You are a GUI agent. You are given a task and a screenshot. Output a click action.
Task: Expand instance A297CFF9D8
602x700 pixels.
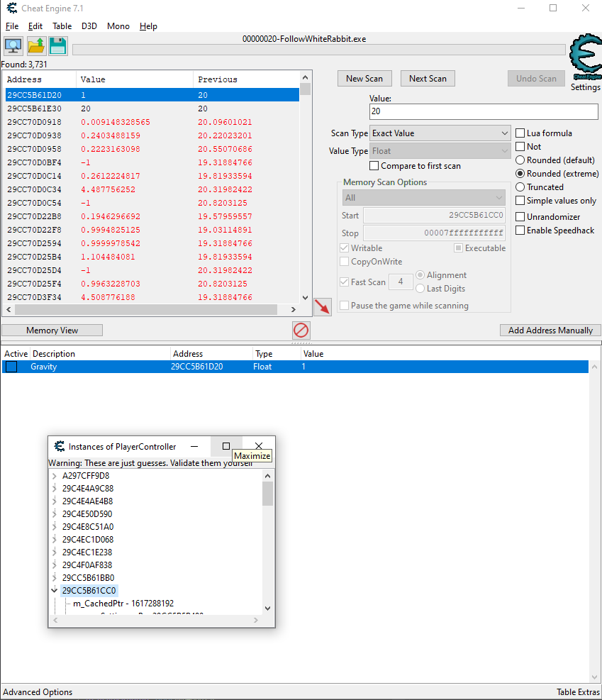(55, 476)
